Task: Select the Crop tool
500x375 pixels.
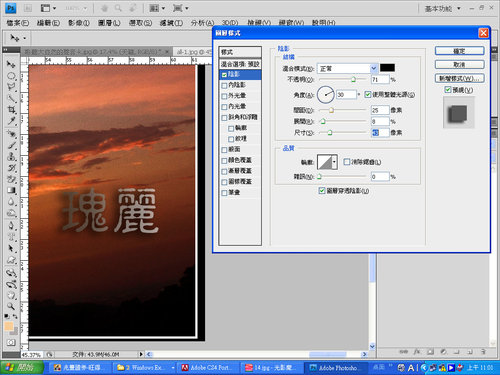Action: point(11,109)
